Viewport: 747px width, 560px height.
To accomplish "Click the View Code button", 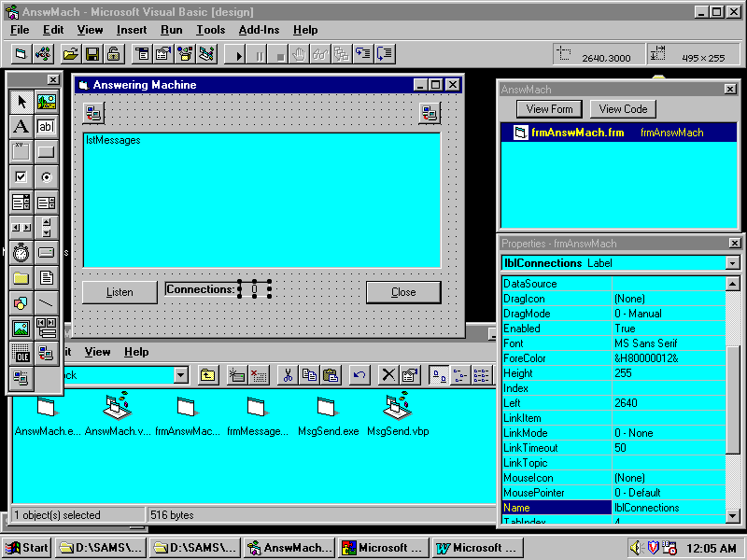I will click(623, 109).
